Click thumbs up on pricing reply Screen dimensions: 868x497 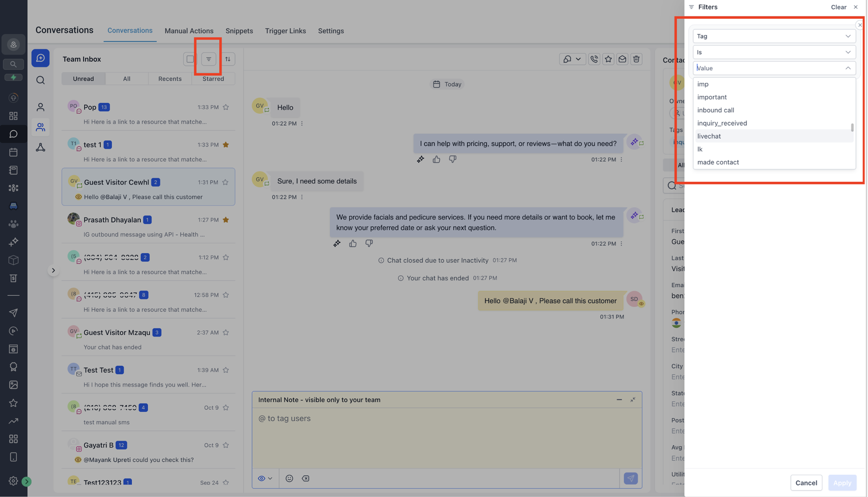436,159
